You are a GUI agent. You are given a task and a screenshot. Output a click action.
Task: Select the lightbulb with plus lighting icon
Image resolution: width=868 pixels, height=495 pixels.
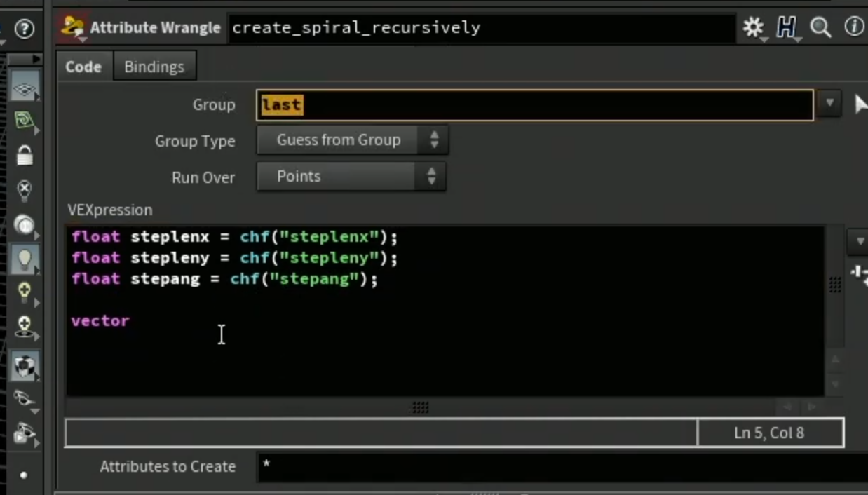(x=25, y=292)
